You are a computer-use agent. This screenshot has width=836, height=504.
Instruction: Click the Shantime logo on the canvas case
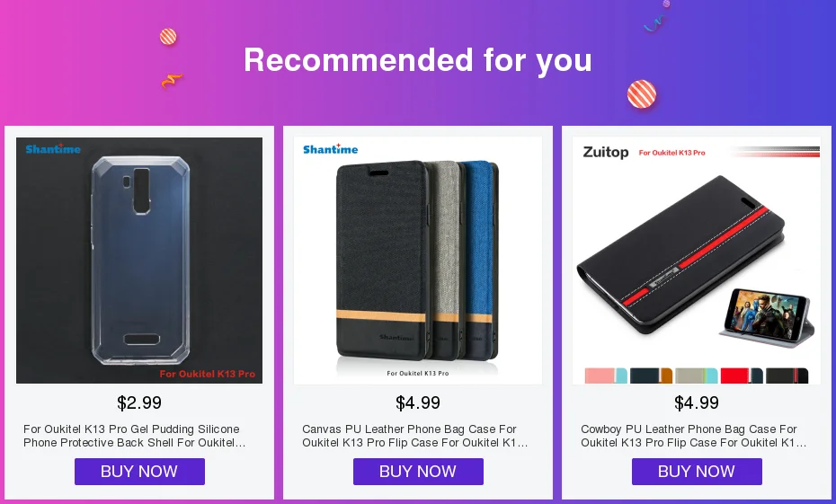(x=331, y=149)
